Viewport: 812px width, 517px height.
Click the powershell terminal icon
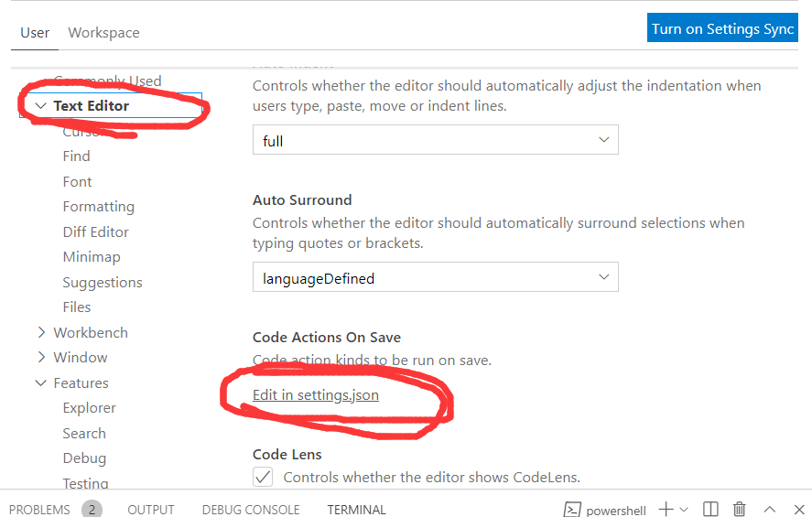pos(572,510)
